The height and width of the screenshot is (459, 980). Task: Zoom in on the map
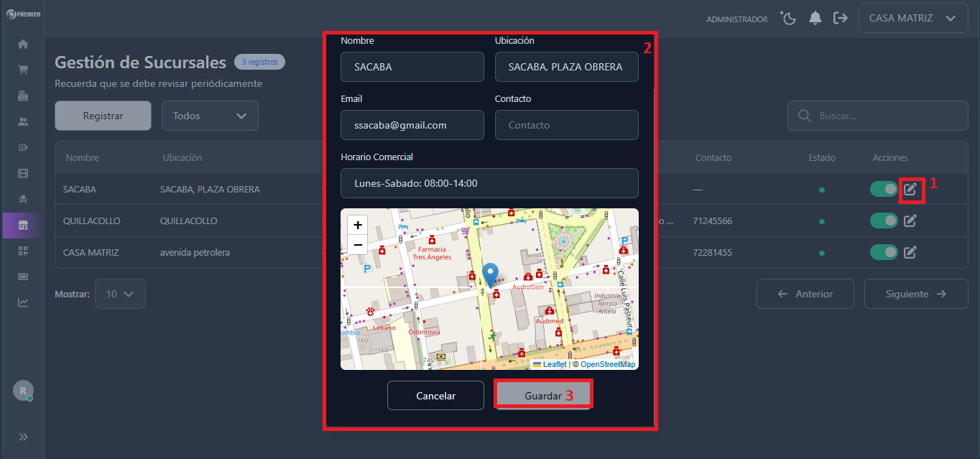click(x=358, y=225)
